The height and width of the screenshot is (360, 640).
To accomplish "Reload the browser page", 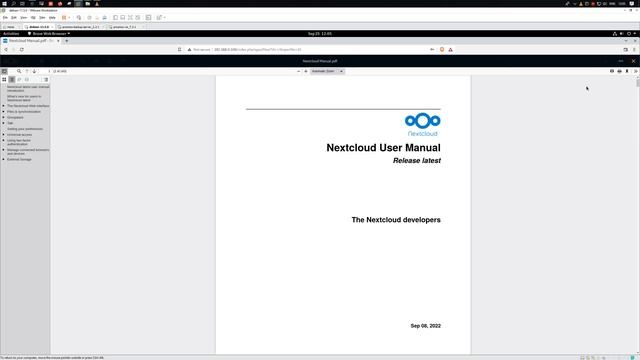I will click(22, 49).
